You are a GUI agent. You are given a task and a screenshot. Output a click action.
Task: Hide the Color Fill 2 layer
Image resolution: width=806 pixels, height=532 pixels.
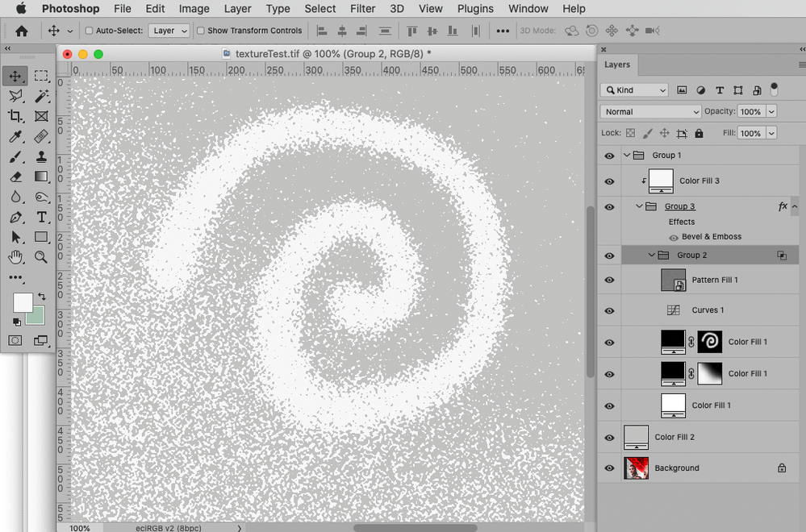610,438
